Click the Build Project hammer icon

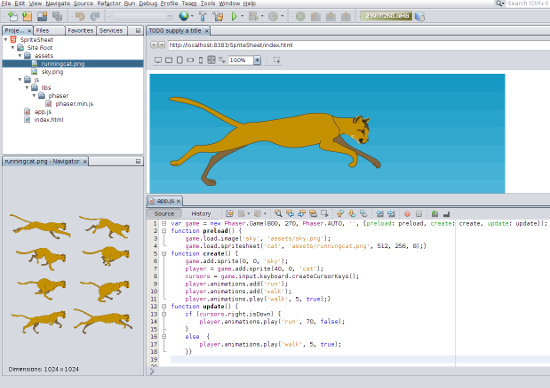click(203, 16)
